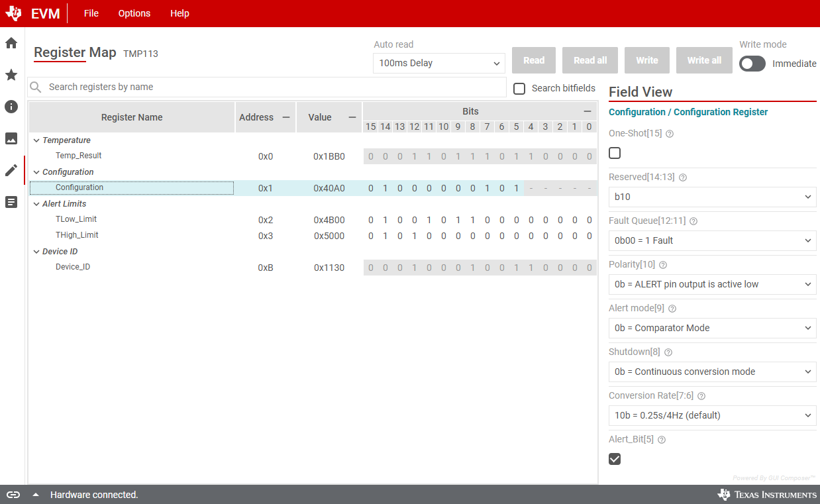Uncheck the Alert_Bit[5] checkbox

click(x=615, y=459)
